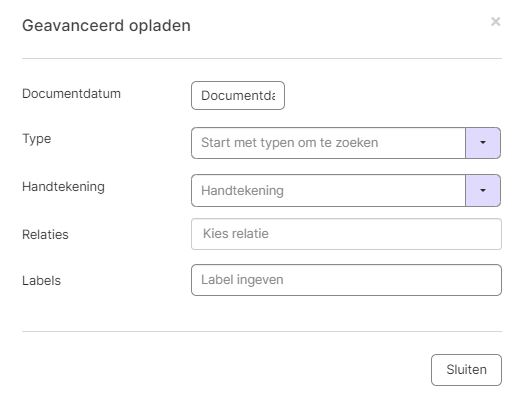Viewport: 525px width, 400px height.
Task: Close the Geavanceerd opladen dialog with X
Action: pos(496,22)
